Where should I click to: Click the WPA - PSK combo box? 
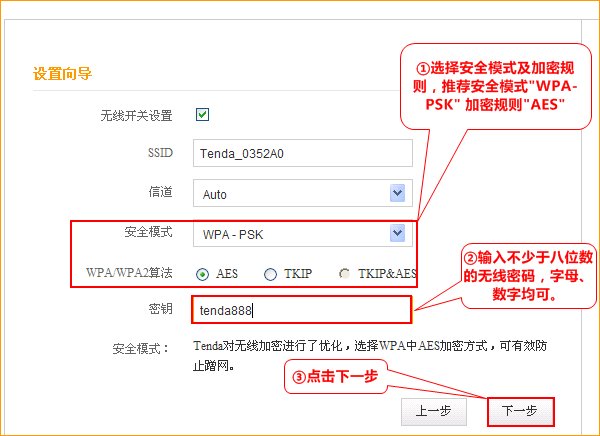tap(303, 233)
